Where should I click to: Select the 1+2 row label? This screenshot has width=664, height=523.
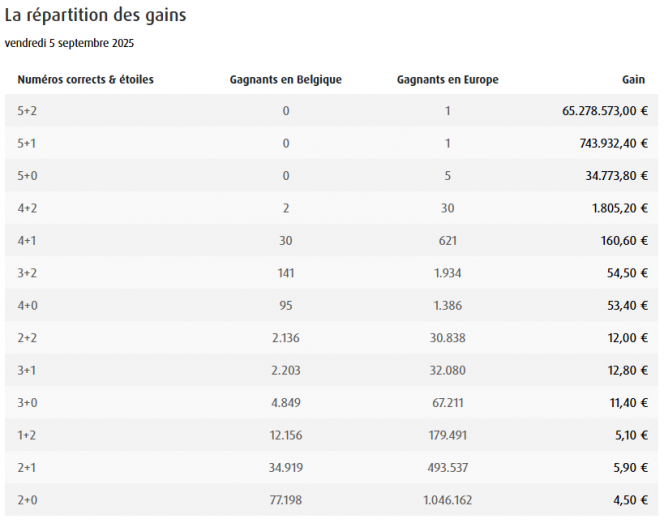[x=27, y=436]
